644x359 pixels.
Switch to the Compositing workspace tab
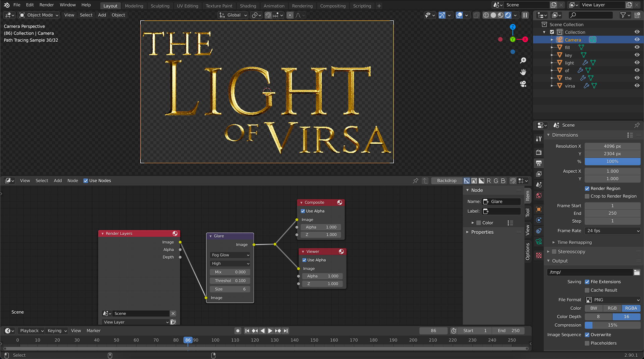tap(333, 6)
